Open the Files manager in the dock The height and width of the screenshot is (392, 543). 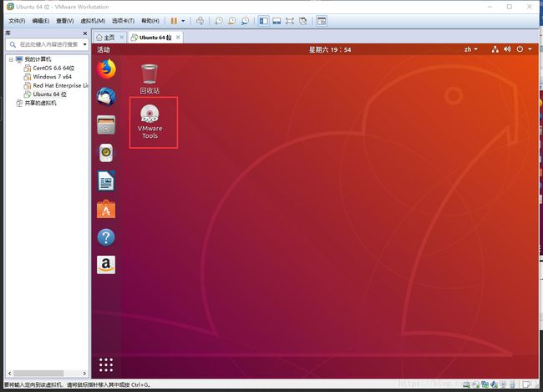(106, 125)
